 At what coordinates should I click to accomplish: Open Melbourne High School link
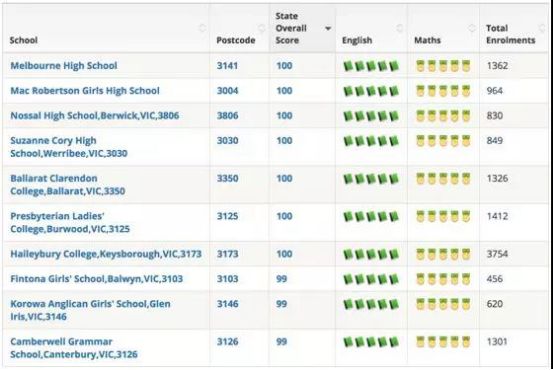click(64, 66)
